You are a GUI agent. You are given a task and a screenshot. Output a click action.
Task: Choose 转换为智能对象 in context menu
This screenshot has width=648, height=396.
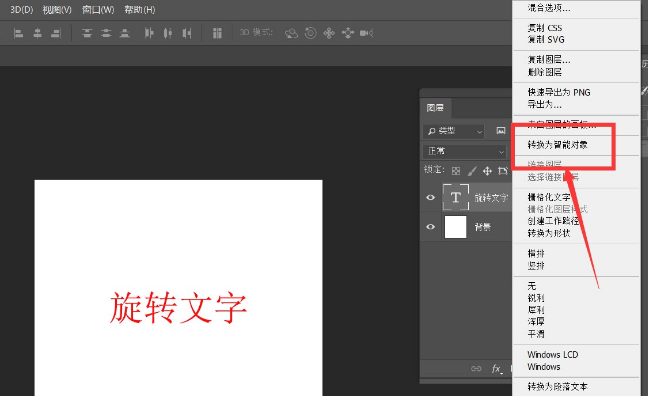tap(557, 145)
